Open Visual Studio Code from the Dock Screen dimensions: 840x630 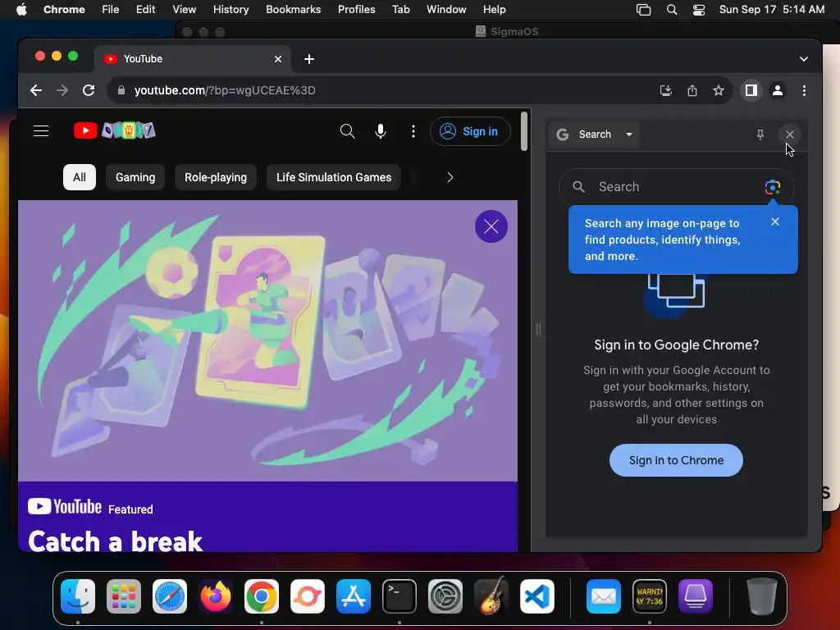[536, 596]
